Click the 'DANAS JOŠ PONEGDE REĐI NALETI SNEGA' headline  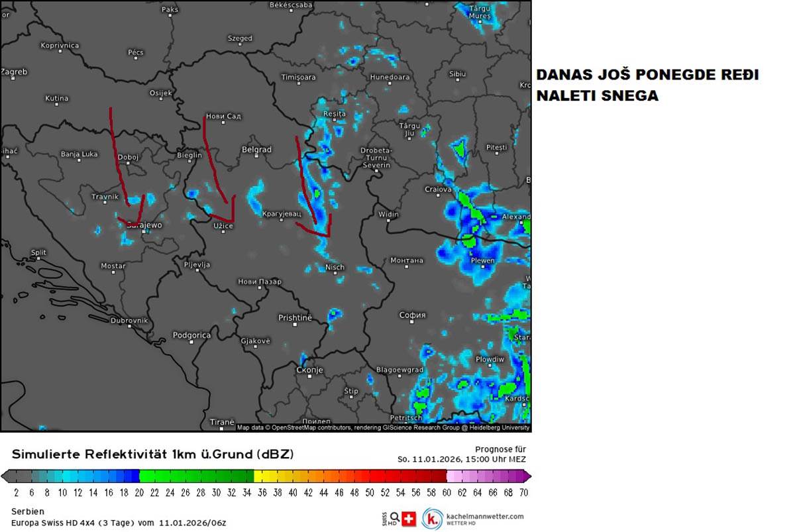[x=647, y=85]
